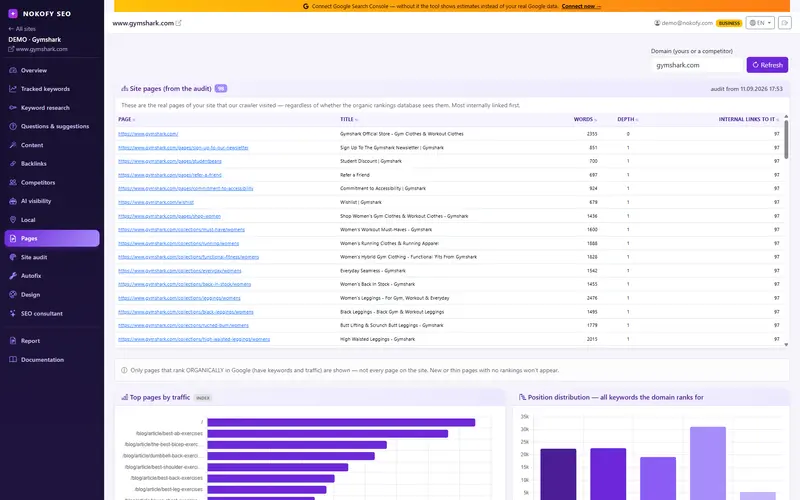Open high-waisted-leggings/women link

coord(194,339)
